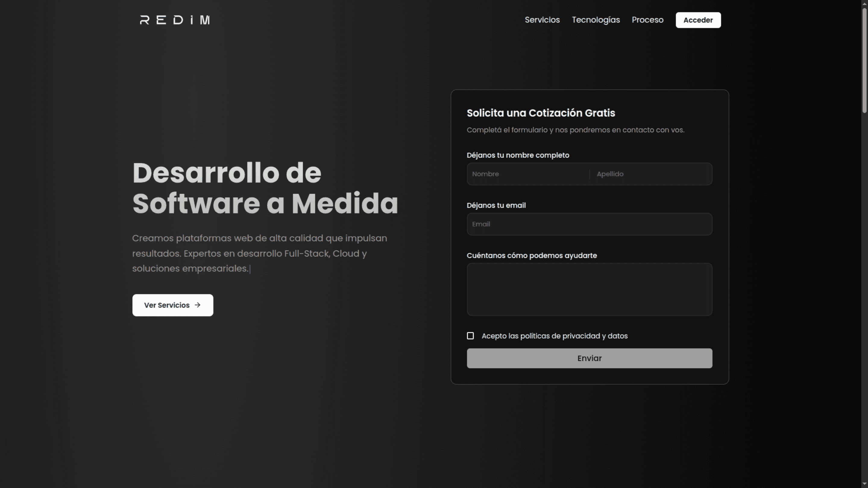The width and height of the screenshot is (868, 488).
Task: Click the 'Solicita una Cotización Gratis' heading
Action: point(541,113)
